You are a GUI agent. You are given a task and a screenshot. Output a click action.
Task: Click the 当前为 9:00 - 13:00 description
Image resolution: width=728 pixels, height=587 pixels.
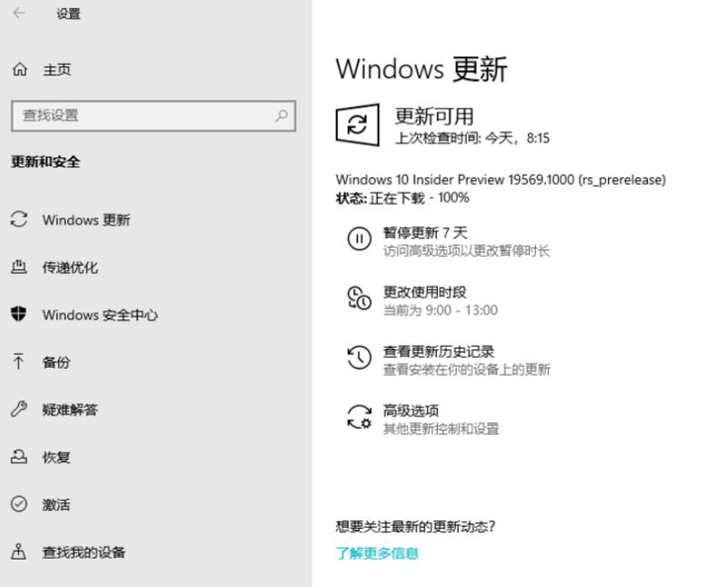[x=440, y=309]
